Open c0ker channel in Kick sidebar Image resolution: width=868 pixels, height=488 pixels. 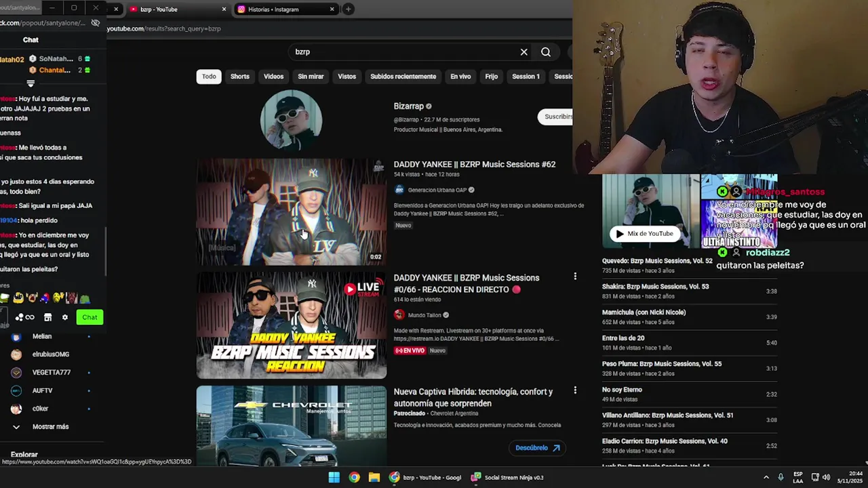[x=51, y=409]
